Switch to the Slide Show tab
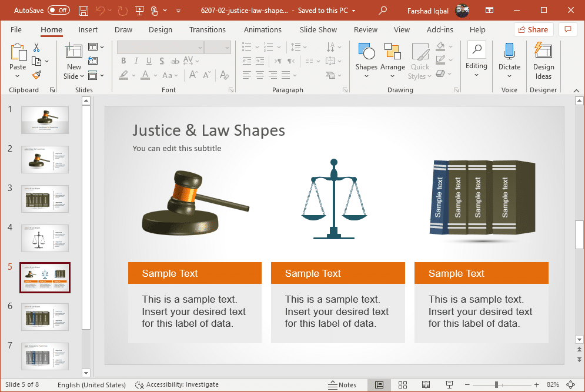 [x=318, y=30]
